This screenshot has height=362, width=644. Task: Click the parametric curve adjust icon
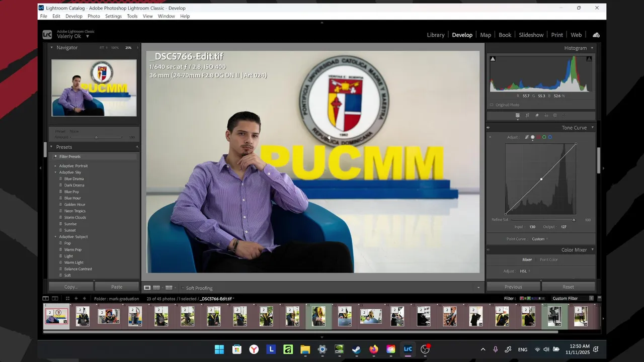pyautogui.click(x=527, y=137)
